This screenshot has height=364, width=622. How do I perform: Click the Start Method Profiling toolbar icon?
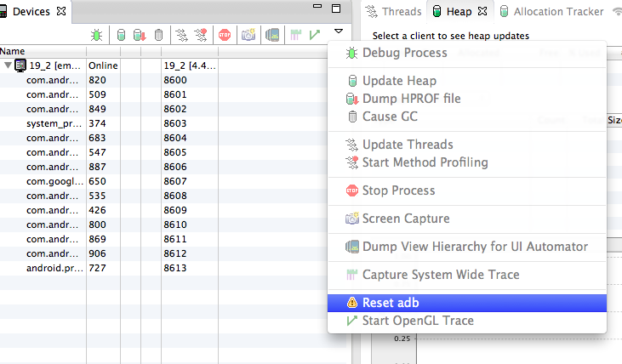[x=201, y=35]
